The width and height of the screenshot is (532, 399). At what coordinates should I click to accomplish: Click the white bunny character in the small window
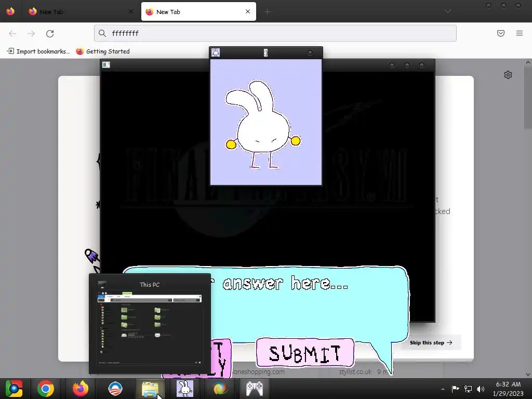(x=263, y=125)
